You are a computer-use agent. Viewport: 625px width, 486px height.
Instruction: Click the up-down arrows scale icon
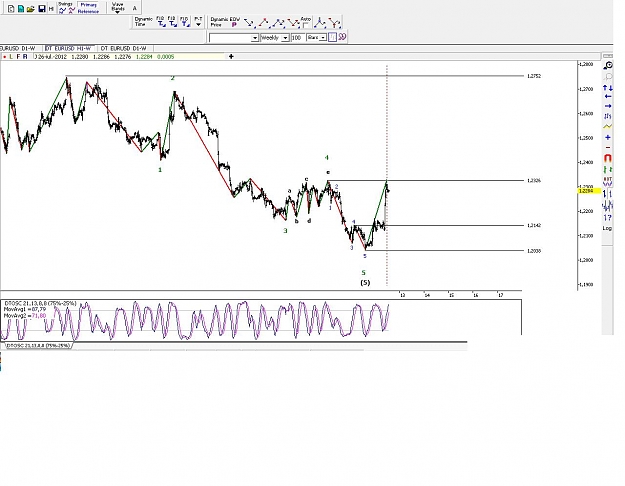[608, 88]
